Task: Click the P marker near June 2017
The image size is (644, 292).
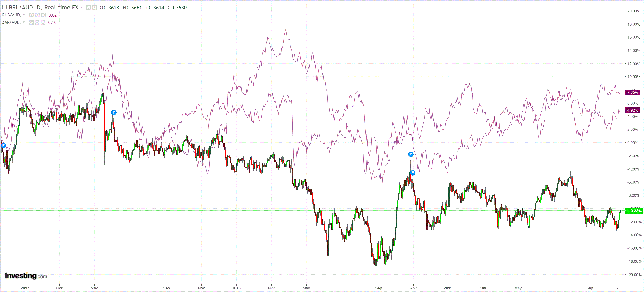Action: coord(114,112)
